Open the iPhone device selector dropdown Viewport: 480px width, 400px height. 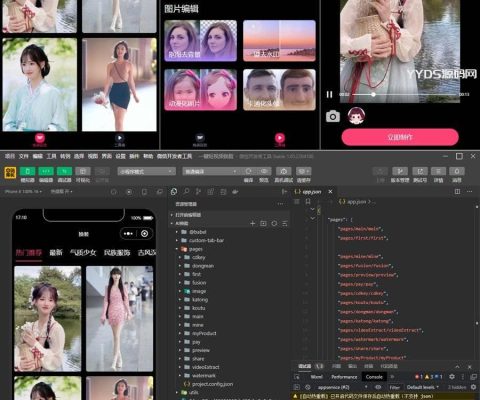[23, 192]
